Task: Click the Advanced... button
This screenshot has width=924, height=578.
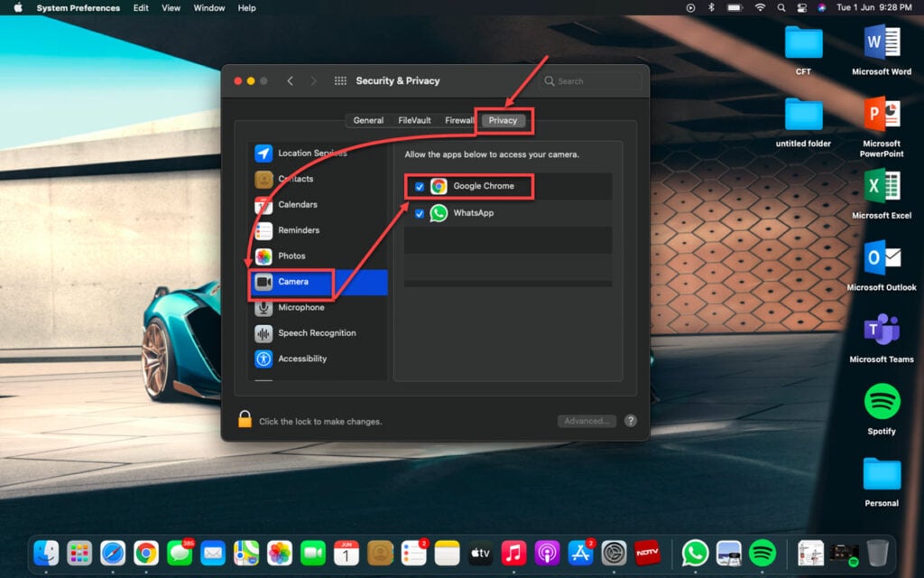Action: [x=587, y=421]
